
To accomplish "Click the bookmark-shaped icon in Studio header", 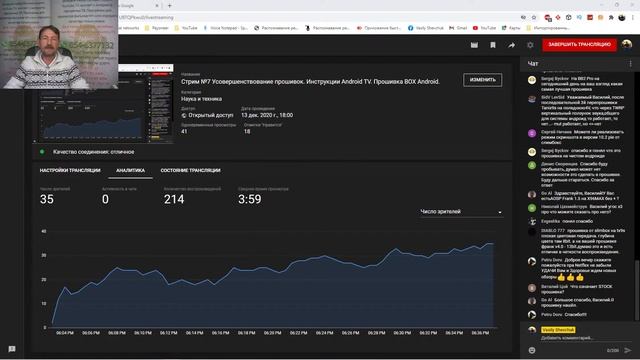I will 493,45.
